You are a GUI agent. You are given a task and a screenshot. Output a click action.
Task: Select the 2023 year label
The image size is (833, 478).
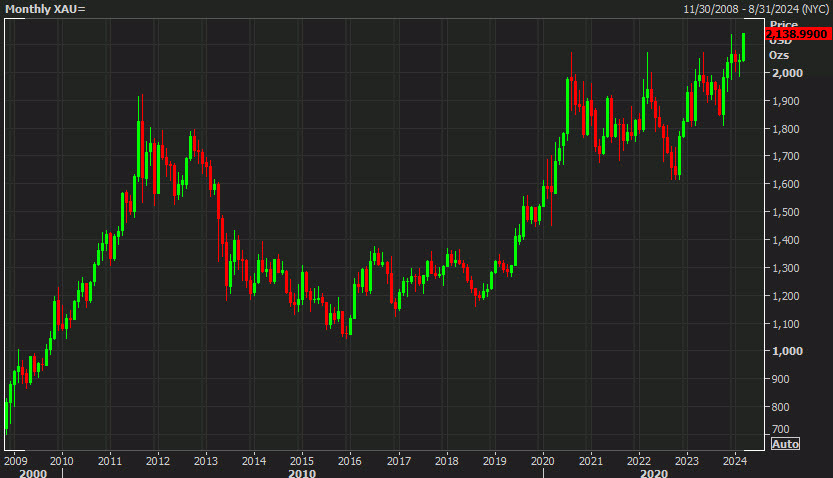point(686,461)
